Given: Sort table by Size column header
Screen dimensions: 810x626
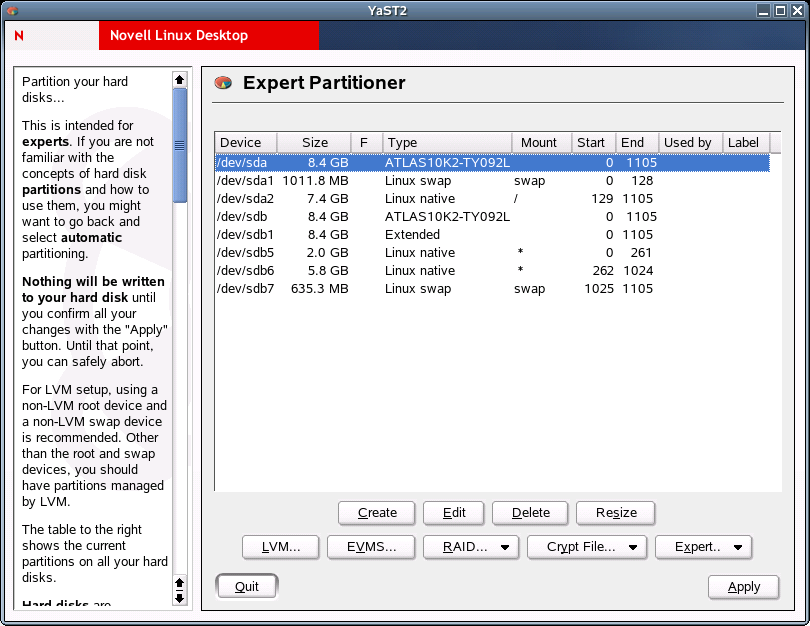Looking at the screenshot, I should pyautogui.click(x=314, y=143).
